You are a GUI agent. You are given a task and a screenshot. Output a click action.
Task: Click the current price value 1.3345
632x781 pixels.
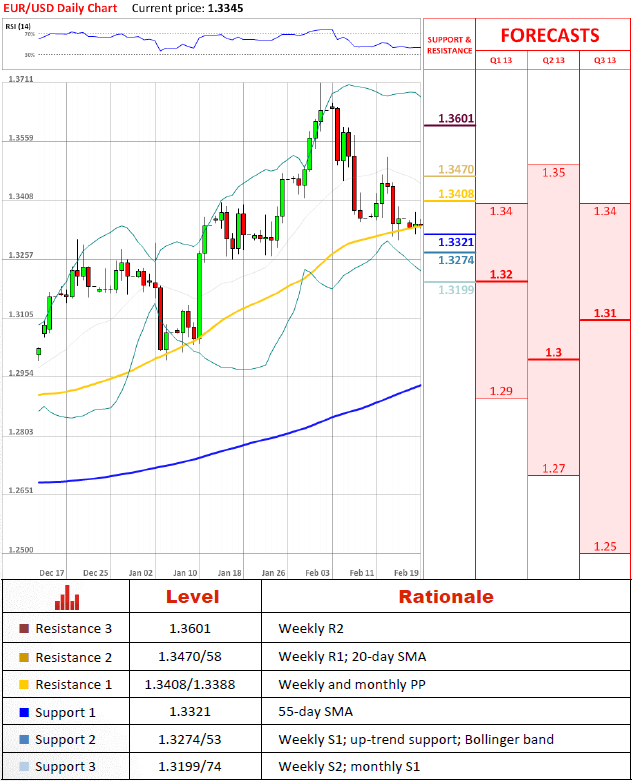pos(225,8)
